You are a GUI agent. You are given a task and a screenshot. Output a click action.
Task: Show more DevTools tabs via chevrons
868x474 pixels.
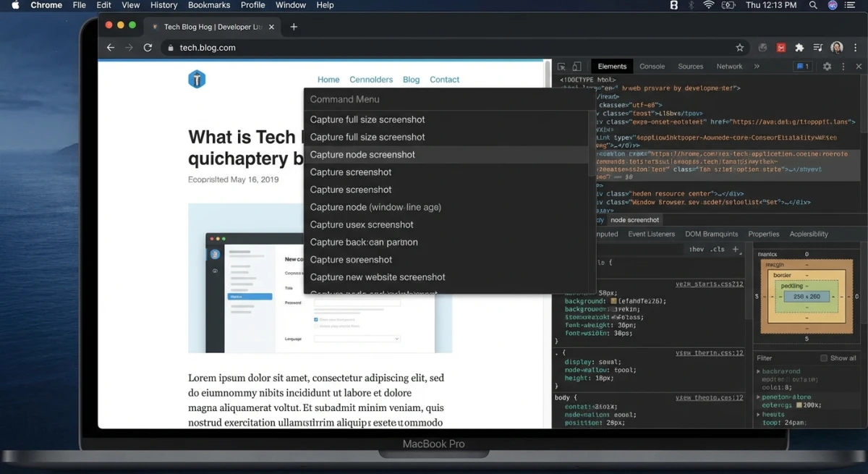point(757,67)
